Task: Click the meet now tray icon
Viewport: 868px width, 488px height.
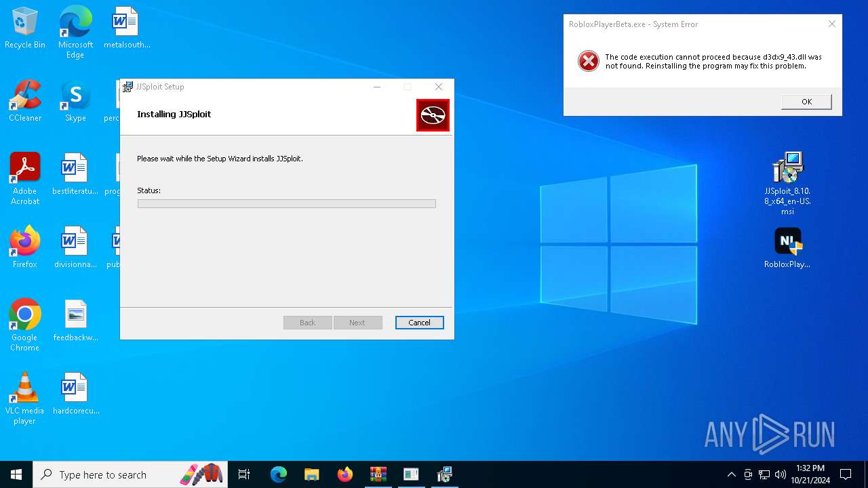Action: (748, 474)
